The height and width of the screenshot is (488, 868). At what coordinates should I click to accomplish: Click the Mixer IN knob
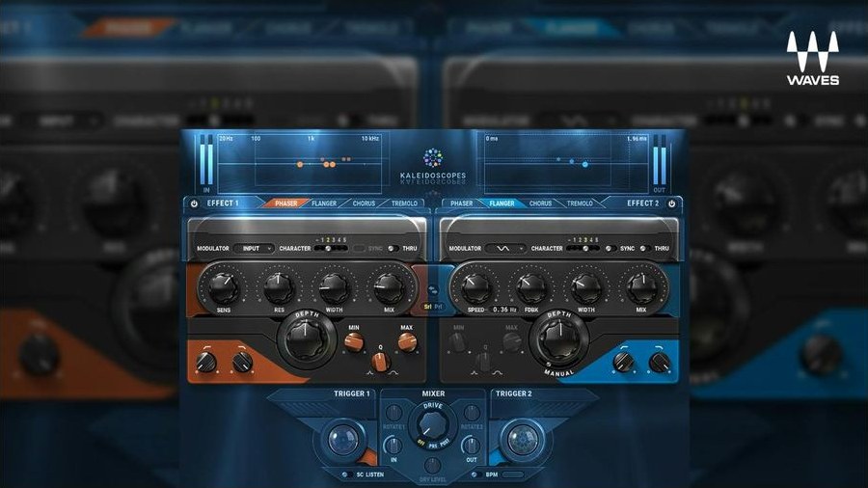point(393,446)
